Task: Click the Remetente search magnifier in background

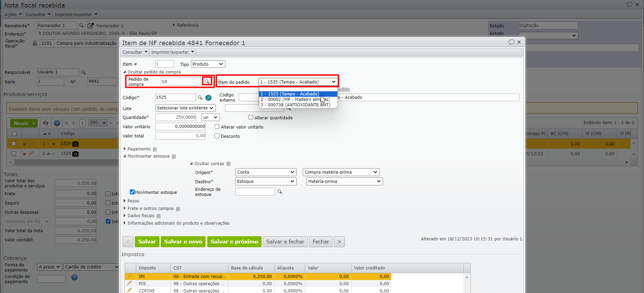Action: point(81,25)
